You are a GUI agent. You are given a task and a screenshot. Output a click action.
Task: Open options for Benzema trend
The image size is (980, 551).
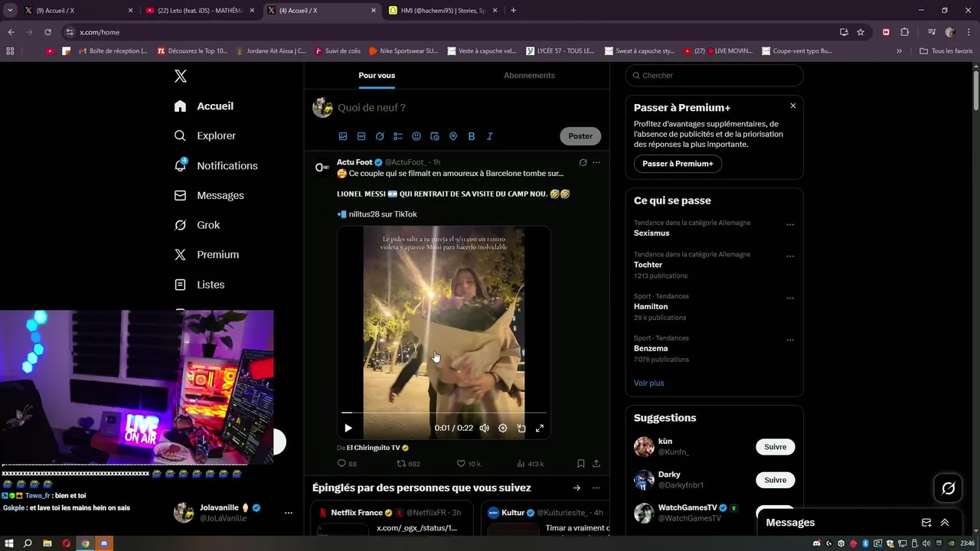pos(790,341)
